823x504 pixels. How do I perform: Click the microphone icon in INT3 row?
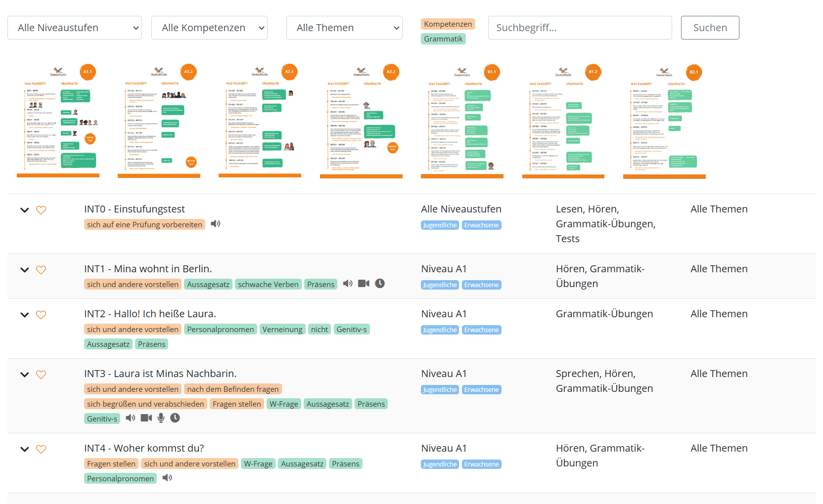coord(161,418)
